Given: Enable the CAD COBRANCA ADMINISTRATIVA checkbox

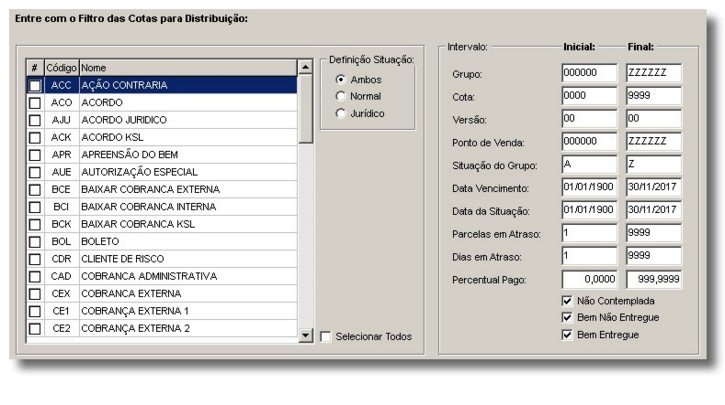Looking at the screenshot, I should tap(35, 276).
